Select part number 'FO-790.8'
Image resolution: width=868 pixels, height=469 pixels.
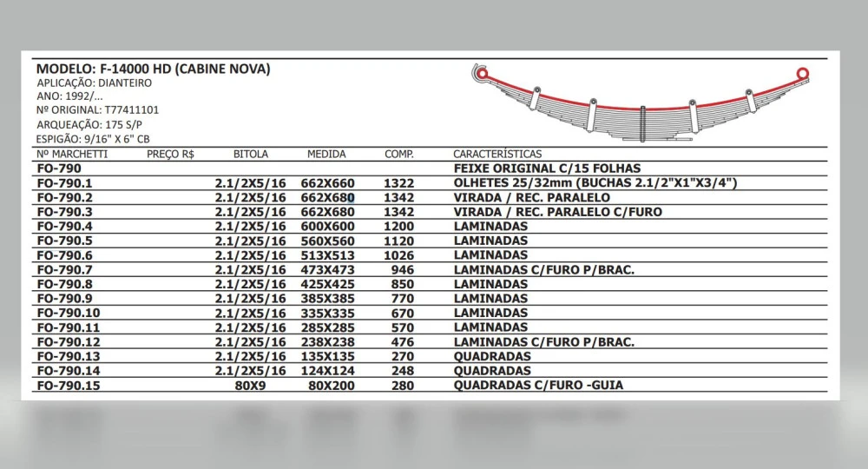click(x=65, y=284)
